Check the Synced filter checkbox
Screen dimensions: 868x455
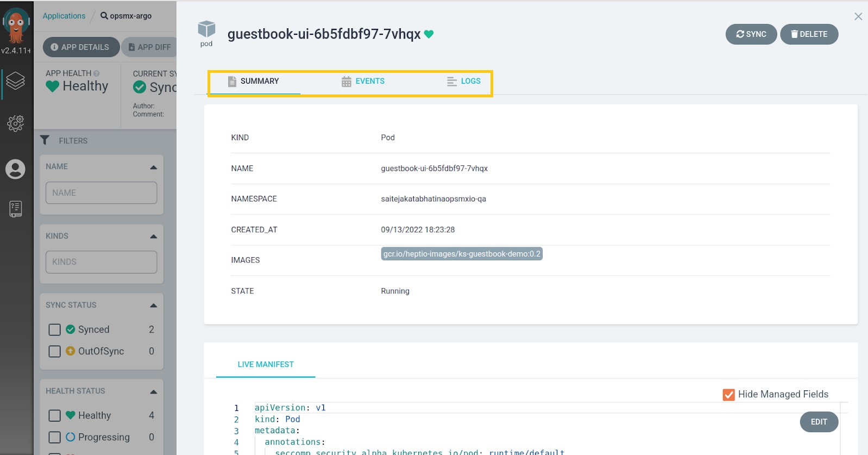pos(55,329)
